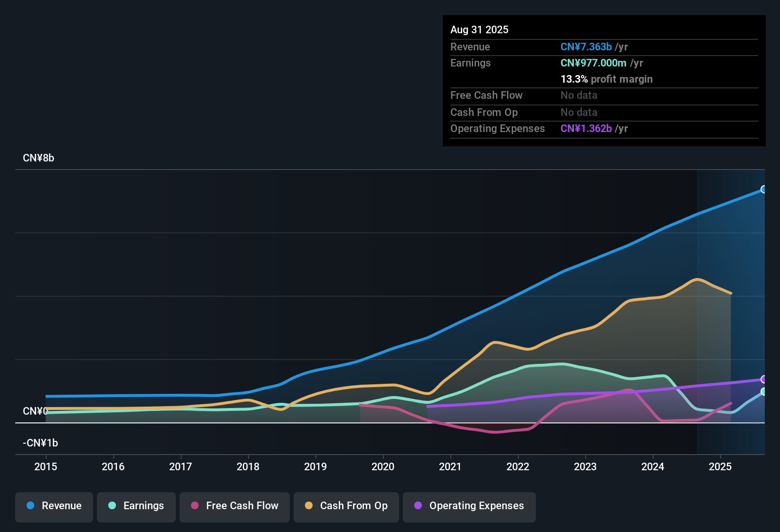Click the orange Cash From Op legend dot
Screen dimensions: 780x532
pyautogui.click(x=308, y=506)
